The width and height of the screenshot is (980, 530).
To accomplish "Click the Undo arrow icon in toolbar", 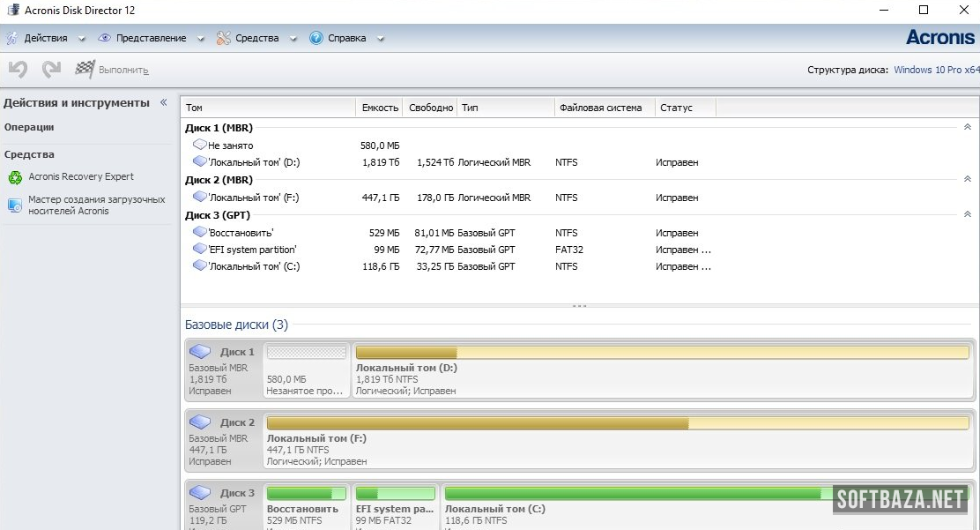I will pos(18,69).
